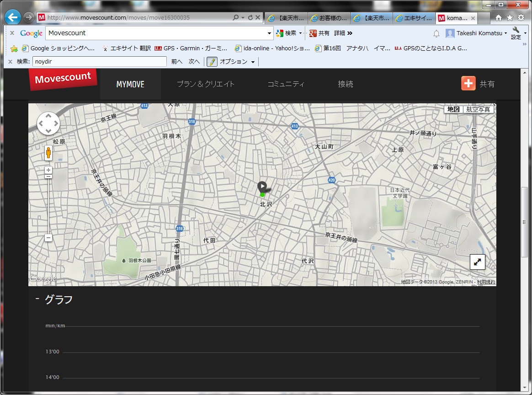Open browser Tools gear icon

[521, 18]
